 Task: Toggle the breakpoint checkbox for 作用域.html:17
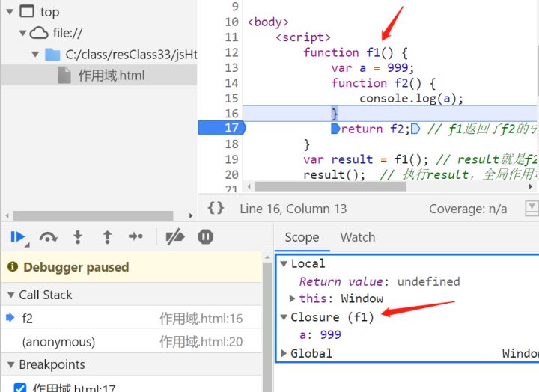[19, 388]
